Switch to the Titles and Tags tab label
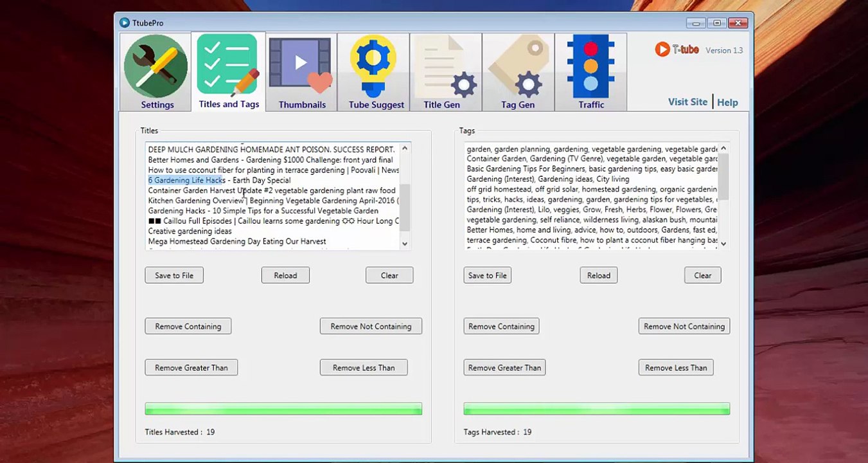 [x=229, y=104]
